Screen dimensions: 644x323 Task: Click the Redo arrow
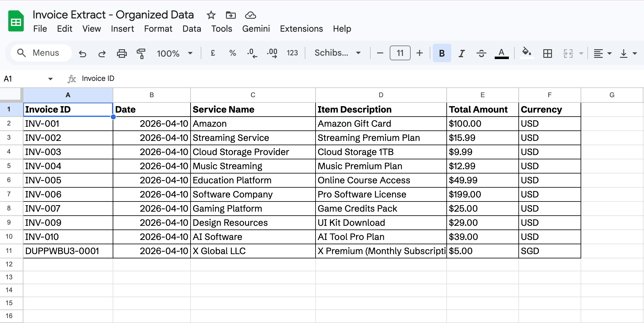pos(102,54)
